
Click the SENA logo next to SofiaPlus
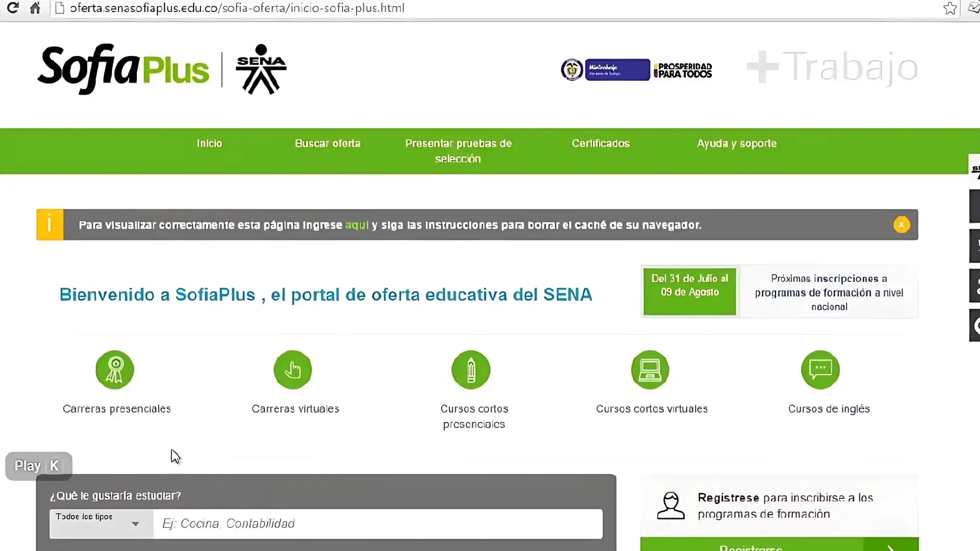click(261, 69)
